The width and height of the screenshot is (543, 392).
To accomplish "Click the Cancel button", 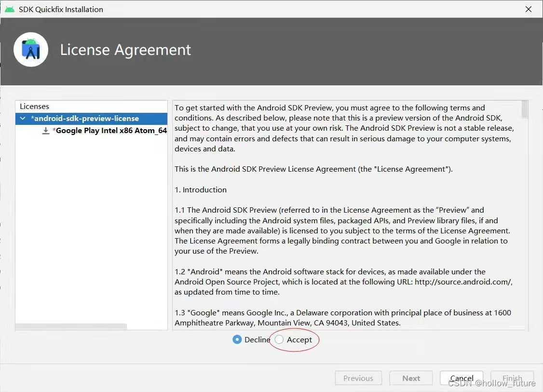I will click(462, 378).
